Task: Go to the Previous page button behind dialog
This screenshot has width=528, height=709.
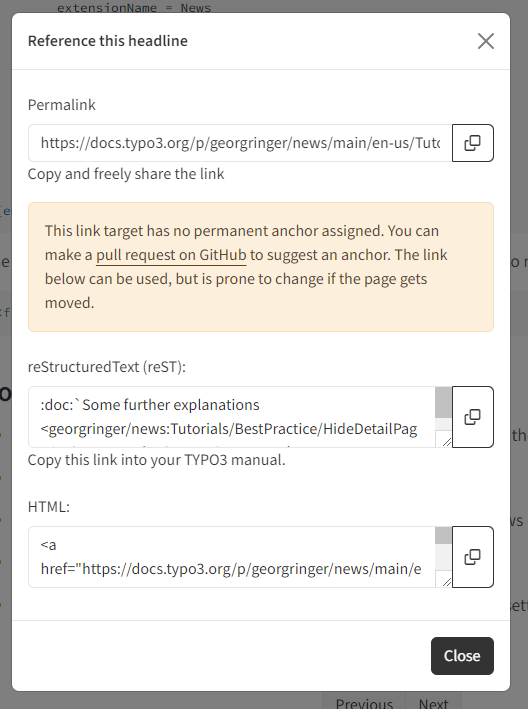Action: click(x=364, y=703)
